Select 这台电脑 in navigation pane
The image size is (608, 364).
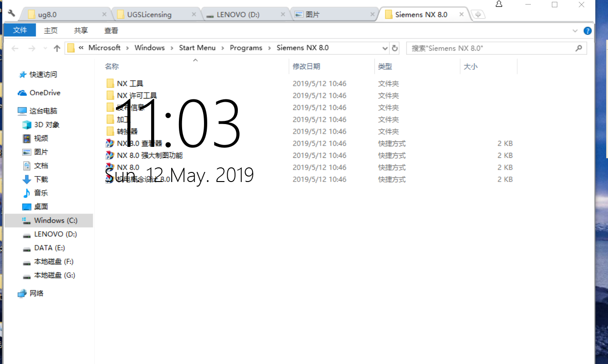coord(43,111)
